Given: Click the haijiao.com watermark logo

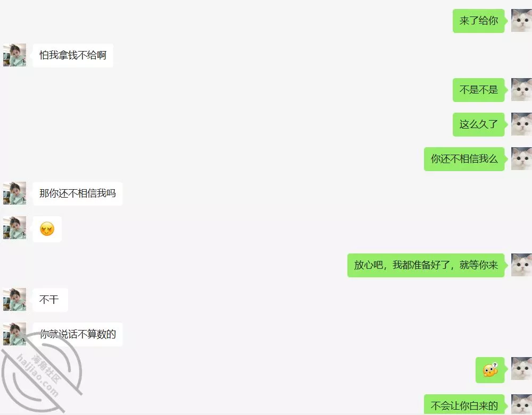Looking at the screenshot, I should (x=41, y=372).
